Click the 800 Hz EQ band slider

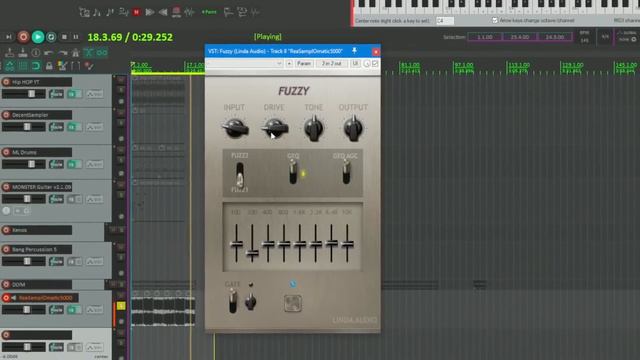[x=284, y=244]
